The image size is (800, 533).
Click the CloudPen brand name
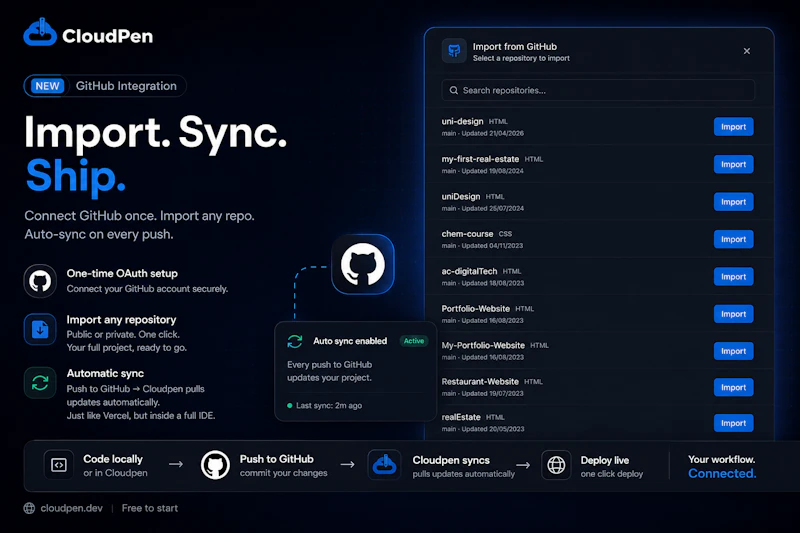click(107, 36)
